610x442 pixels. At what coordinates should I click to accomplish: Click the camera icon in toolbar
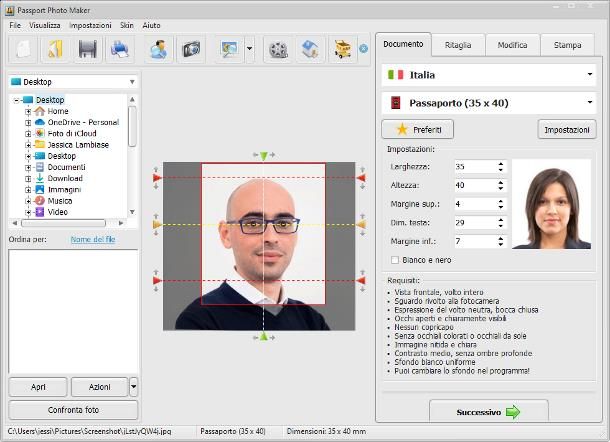click(x=191, y=49)
